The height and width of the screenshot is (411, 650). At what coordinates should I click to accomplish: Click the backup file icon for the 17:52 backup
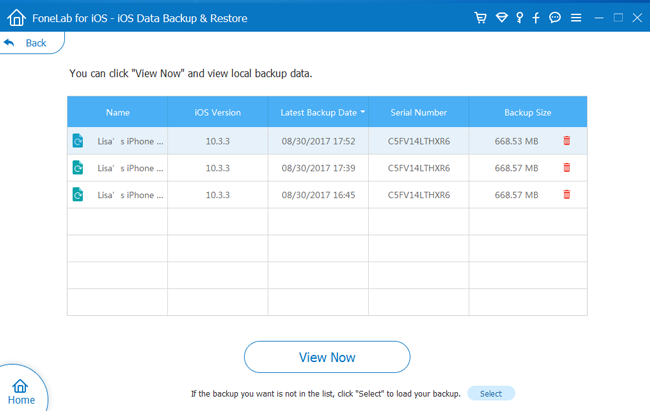[x=78, y=141]
